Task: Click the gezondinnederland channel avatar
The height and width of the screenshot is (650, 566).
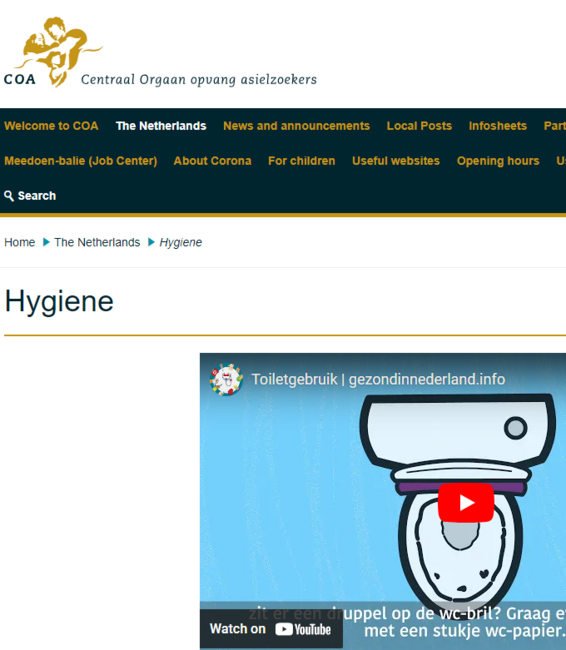Action: click(x=226, y=379)
